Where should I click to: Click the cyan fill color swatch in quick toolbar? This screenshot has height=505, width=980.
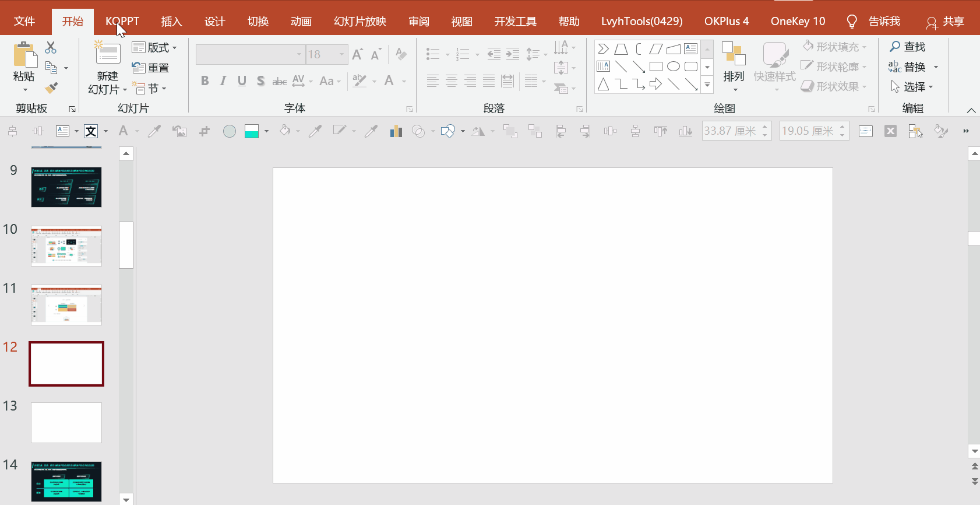click(252, 131)
